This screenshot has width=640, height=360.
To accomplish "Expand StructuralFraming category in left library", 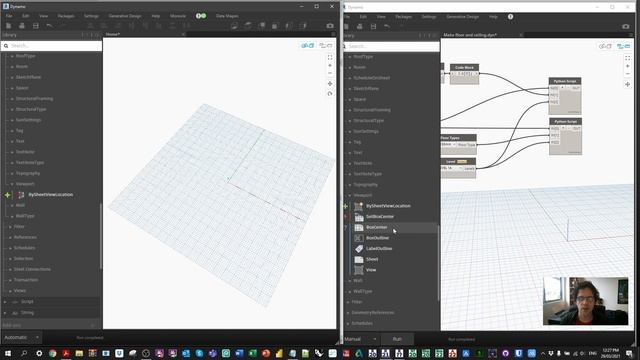I will [34, 99].
